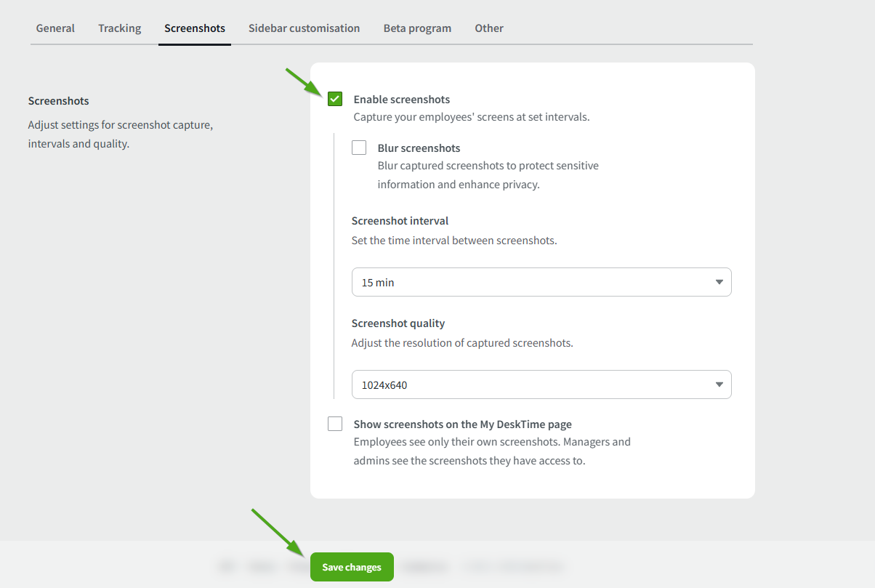Enable Show screenshots on My DeskTime page checkbox

pyautogui.click(x=335, y=424)
